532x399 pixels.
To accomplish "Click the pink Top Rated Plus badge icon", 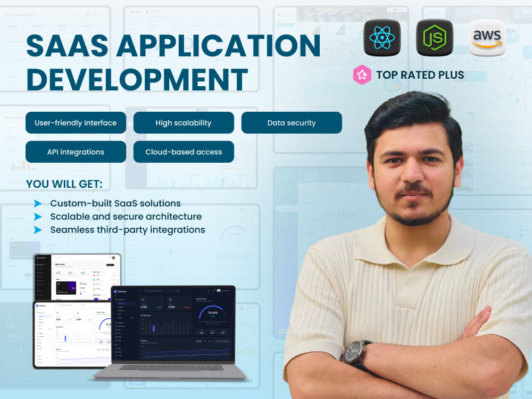I will 362,74.
